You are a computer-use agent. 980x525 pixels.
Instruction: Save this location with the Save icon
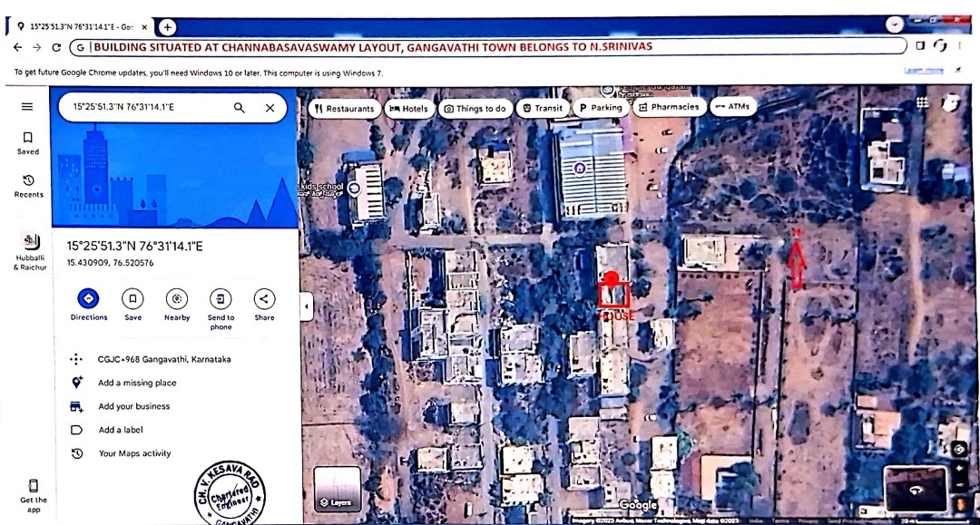tap(132, 298)
